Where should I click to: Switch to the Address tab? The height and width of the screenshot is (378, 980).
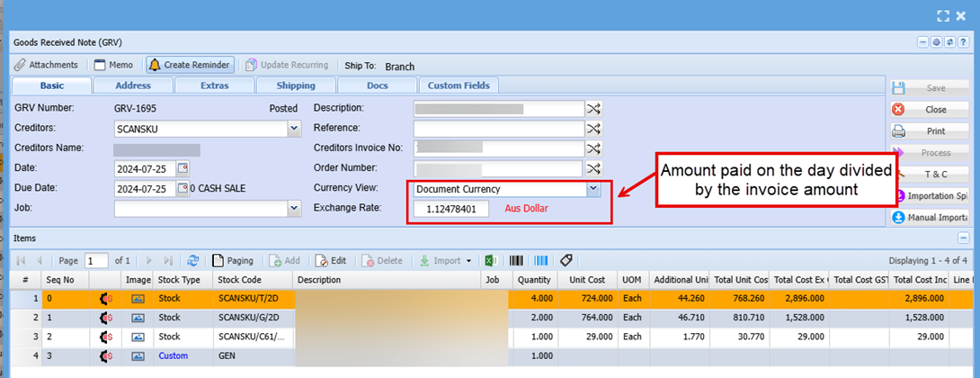[133, 85]
